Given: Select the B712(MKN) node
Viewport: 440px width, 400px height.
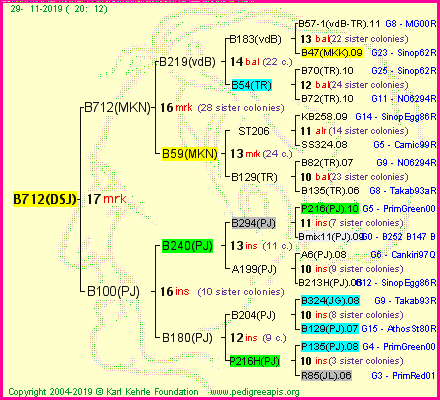Looking at the screenshot, I should click(x=118, y=108).
